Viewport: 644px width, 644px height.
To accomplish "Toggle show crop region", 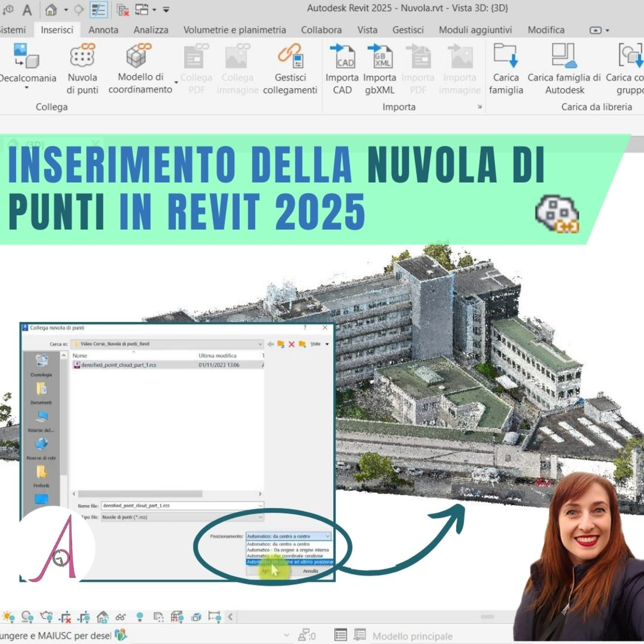I will click(84, 617).
